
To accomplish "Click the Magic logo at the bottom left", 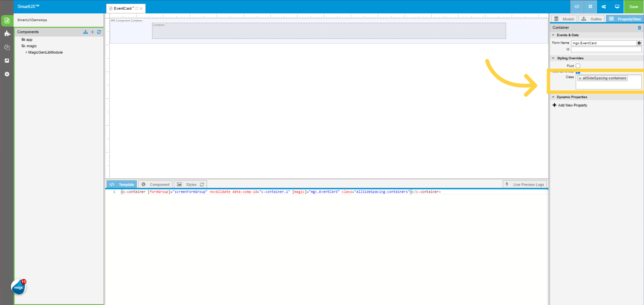I will (18, 287).
